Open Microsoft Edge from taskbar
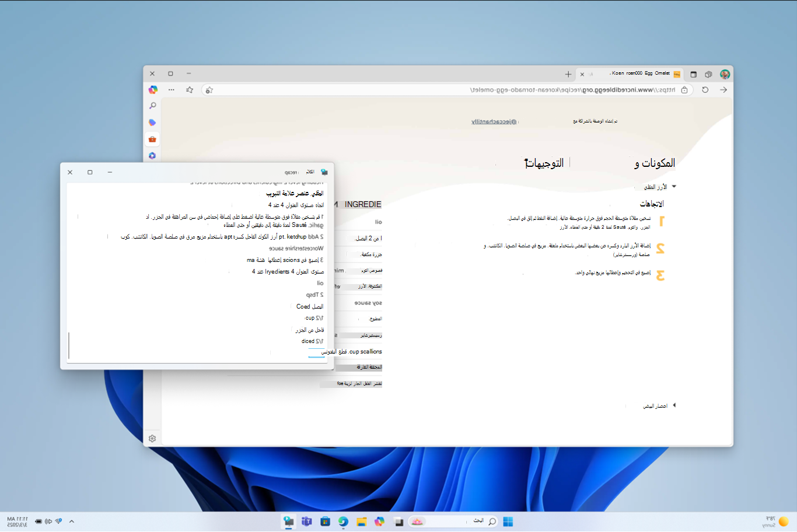The image size is (797, 532). (343, 521)
